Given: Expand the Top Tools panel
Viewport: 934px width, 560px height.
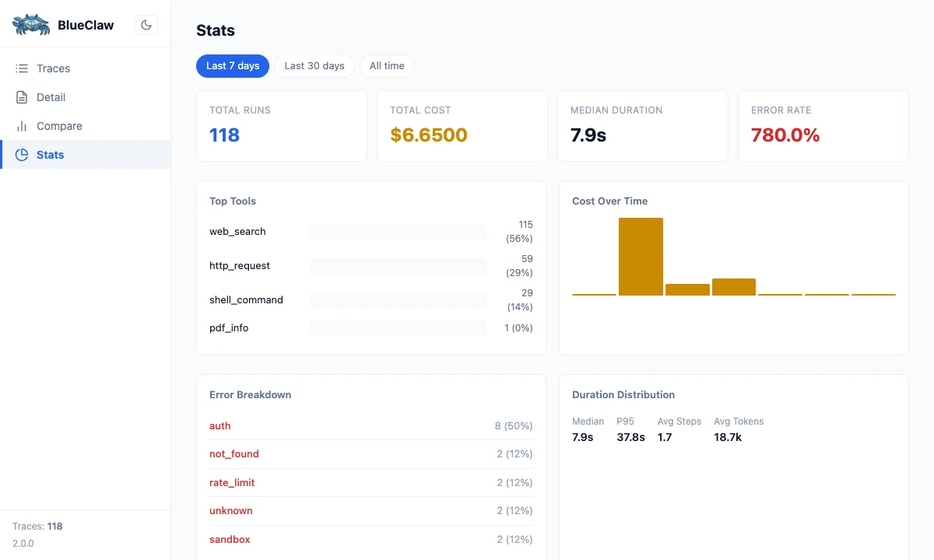Looking at the screenshot, I should coord(232,201).
